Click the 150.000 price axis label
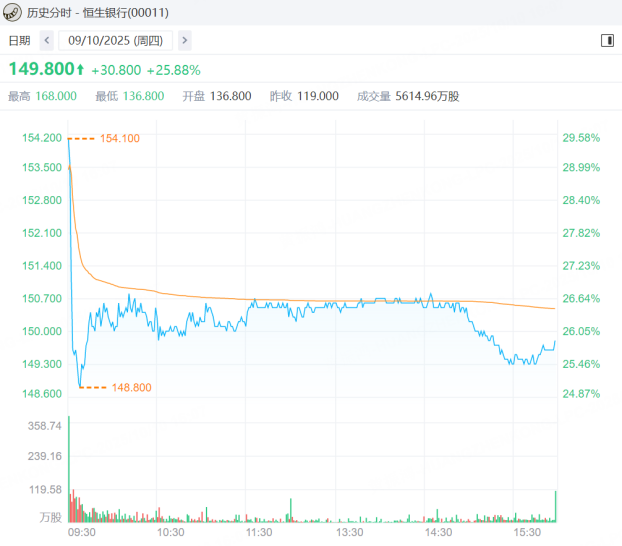Screen dimensions: 622x546 (x=42, y=331)
